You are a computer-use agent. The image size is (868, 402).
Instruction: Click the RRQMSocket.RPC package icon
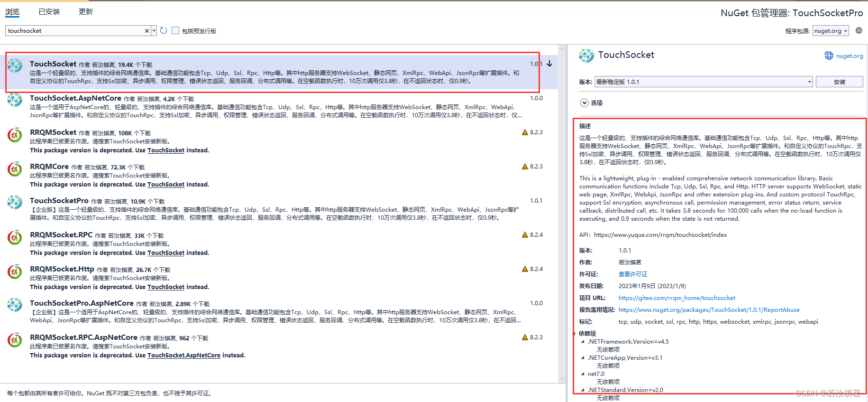pos(15,237)
